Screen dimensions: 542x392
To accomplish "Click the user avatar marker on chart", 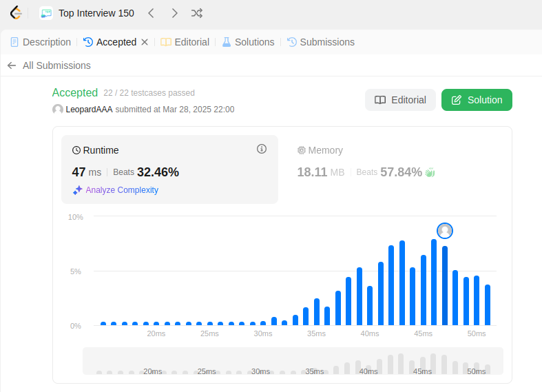I will point(445,231).
